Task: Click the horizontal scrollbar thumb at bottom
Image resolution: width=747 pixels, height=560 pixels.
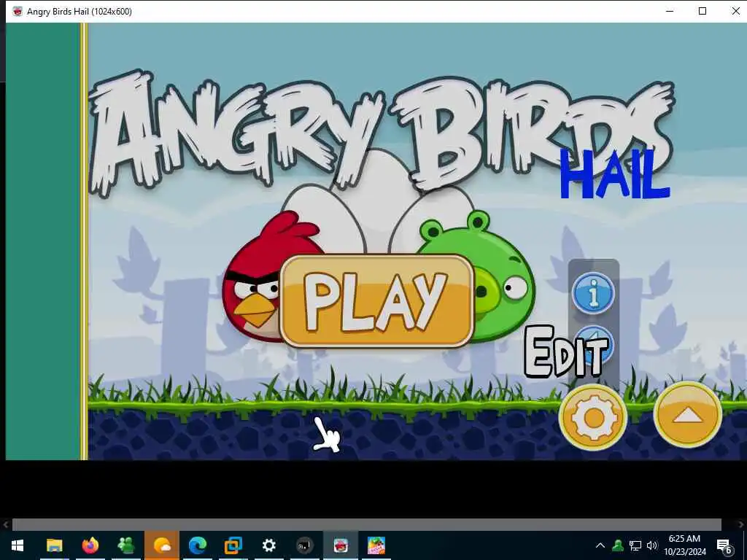Action: [366, 524]
